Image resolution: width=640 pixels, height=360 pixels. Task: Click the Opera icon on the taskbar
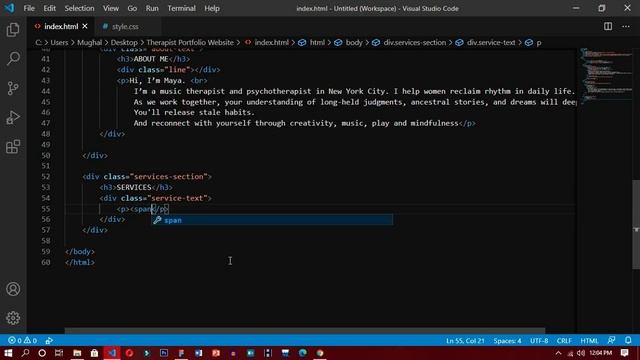(x=129, y=353)
